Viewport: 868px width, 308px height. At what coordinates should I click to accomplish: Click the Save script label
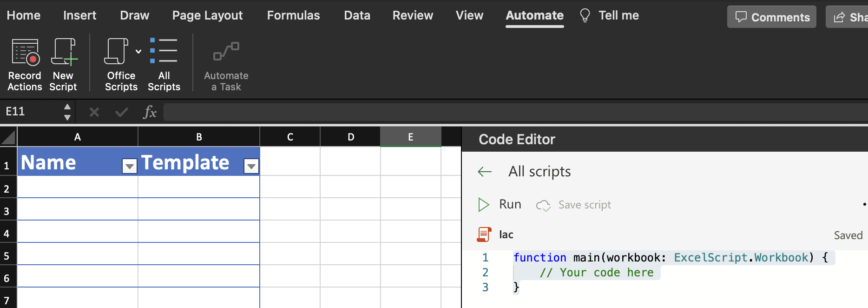[585, 205]
